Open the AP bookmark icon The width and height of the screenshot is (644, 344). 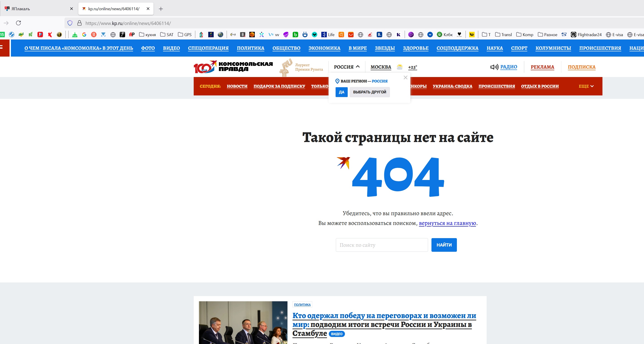132,35
